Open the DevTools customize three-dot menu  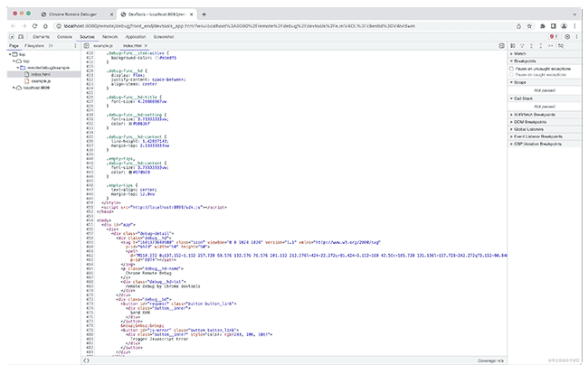click(576, 37)
